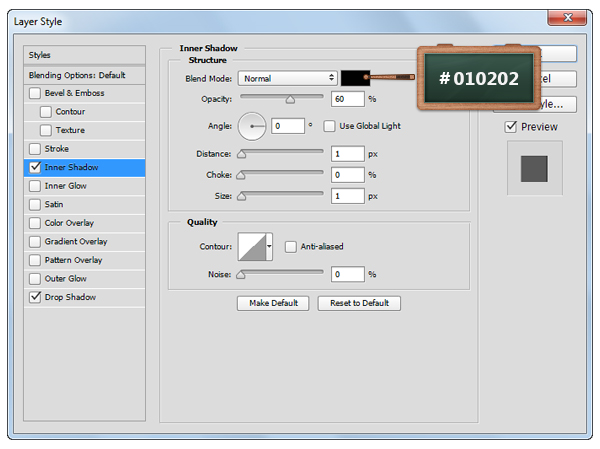The width and height of the screenshot is (600, 449).
Task: Click the Opacity slider handle
Action: pyautogui.click(x=291, y=100)
